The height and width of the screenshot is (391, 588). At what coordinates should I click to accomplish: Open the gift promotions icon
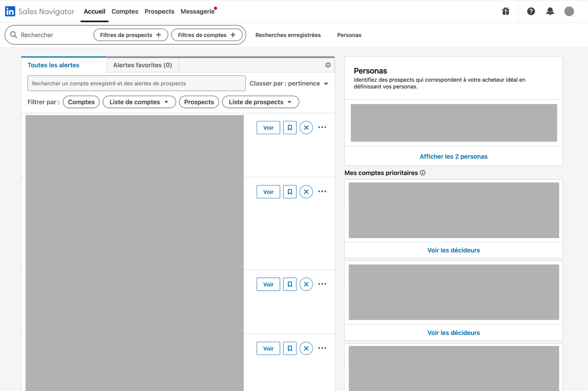(x=505, y=11)
